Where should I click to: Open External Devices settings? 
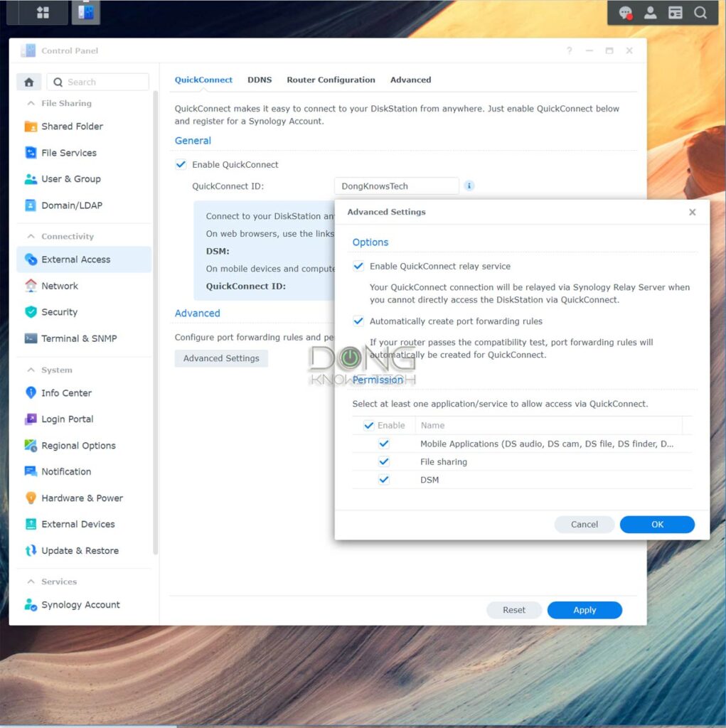[x=84, y=524]
